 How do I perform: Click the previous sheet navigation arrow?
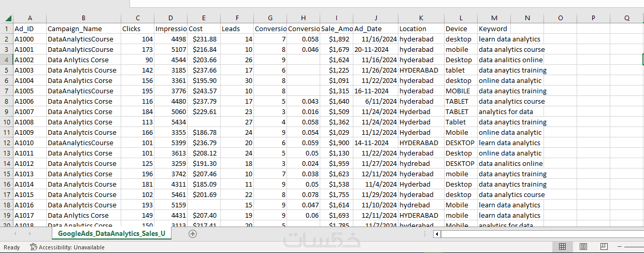[15, 234]
